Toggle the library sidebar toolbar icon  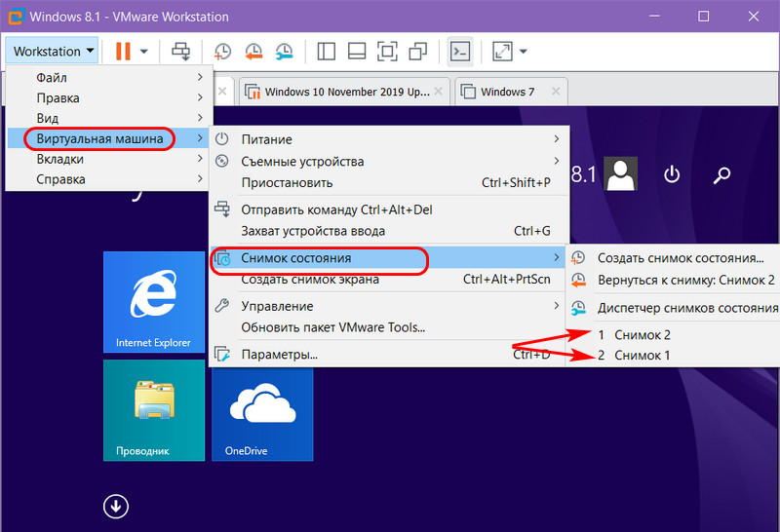coord(327,52)
